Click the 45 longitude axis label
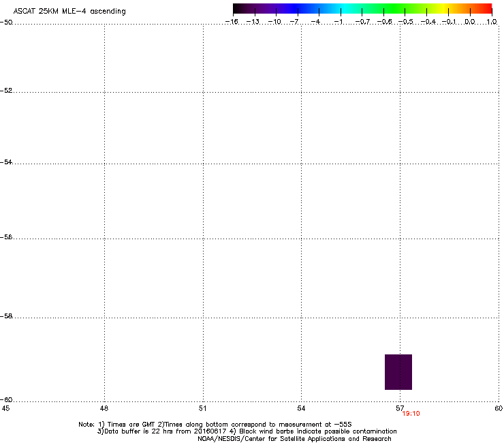The width and height of the screenshot is (504, 443). tap(5, 408)
